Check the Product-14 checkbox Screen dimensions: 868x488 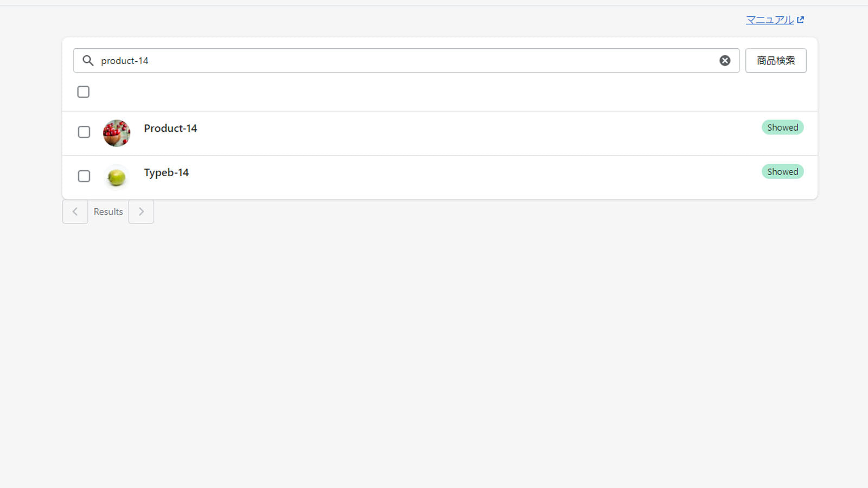point(84,132)
